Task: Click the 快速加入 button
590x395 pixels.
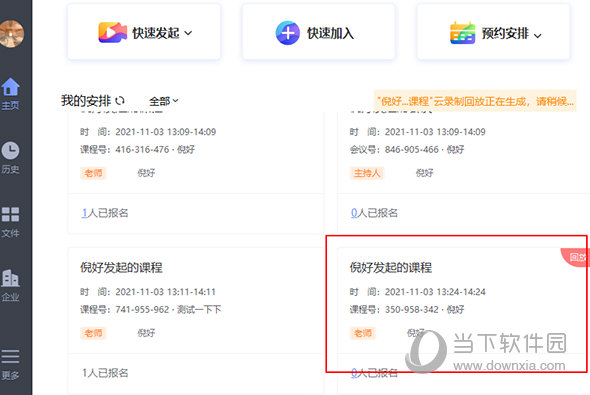Action: coord(318,32)
